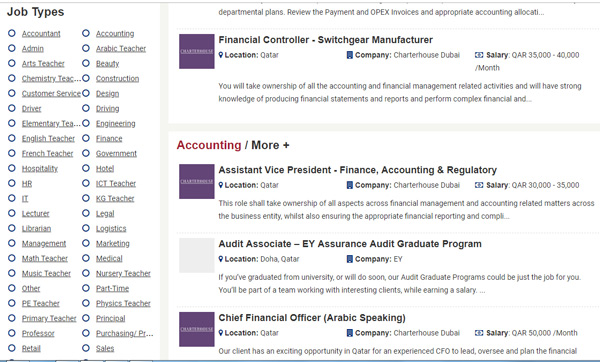
Task: Click Charterhouse logo beside Chief Financial Officer job
Action: [x=197, y=329]
